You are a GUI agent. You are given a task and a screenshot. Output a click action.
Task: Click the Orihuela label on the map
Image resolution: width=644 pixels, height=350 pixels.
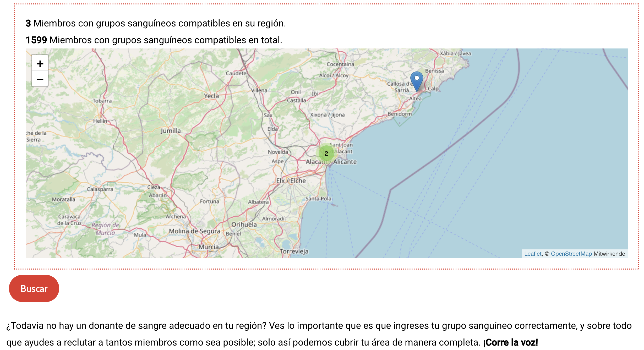244,225
